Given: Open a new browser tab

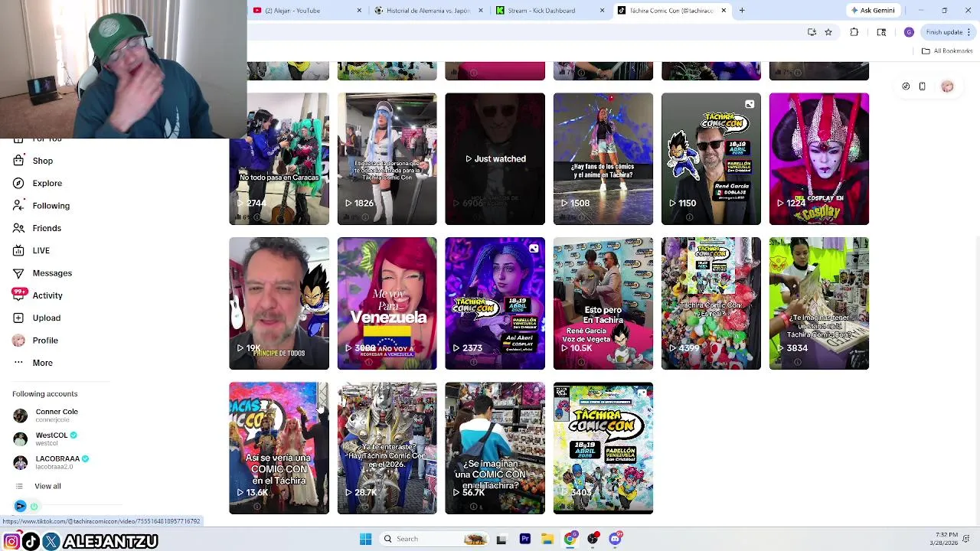Looking at the screenshot, I should (742, 11).
